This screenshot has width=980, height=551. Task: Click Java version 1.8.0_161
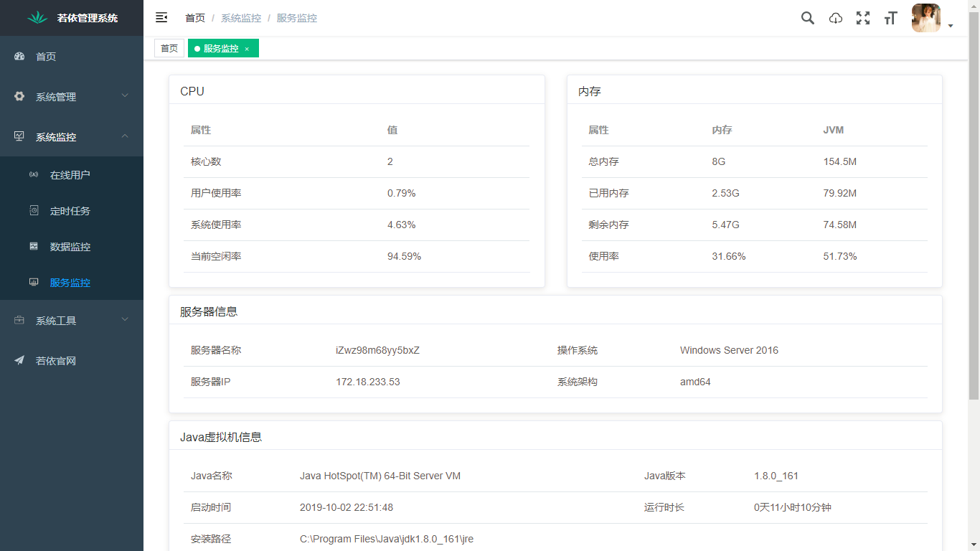[776, 476]
